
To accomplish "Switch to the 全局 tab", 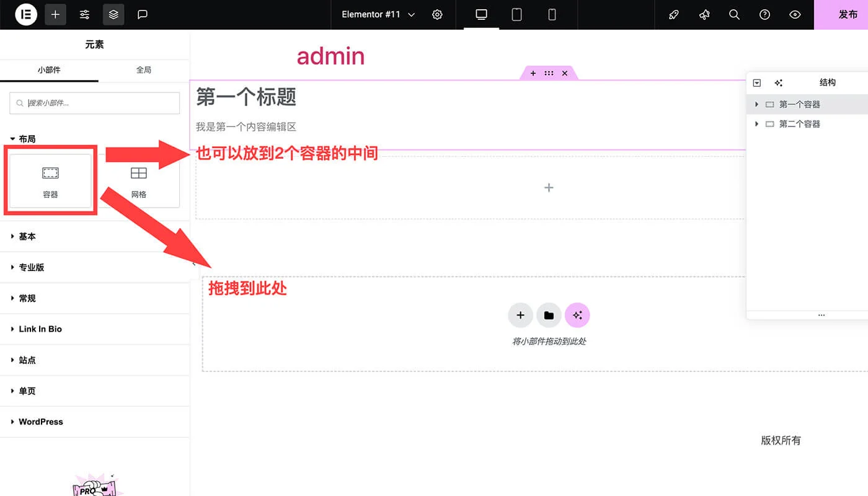I will (x=144, y=69).
